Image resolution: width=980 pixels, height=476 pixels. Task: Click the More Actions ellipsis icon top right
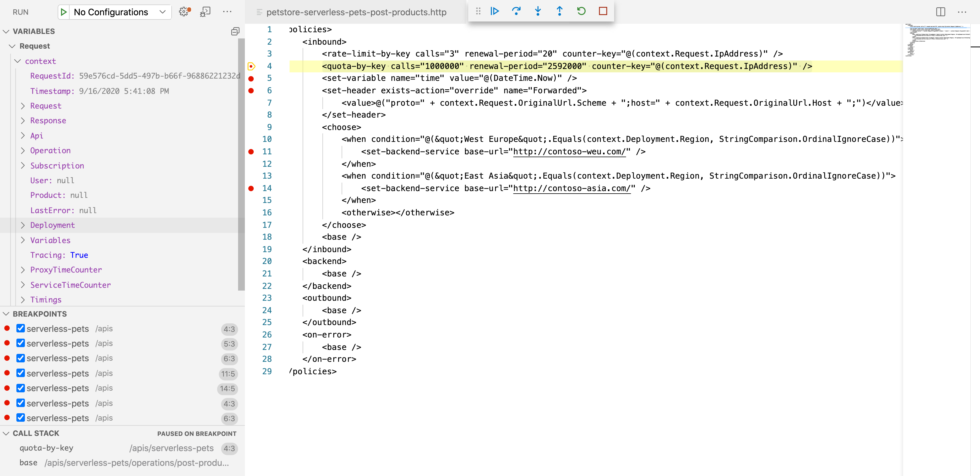(962, 12)
